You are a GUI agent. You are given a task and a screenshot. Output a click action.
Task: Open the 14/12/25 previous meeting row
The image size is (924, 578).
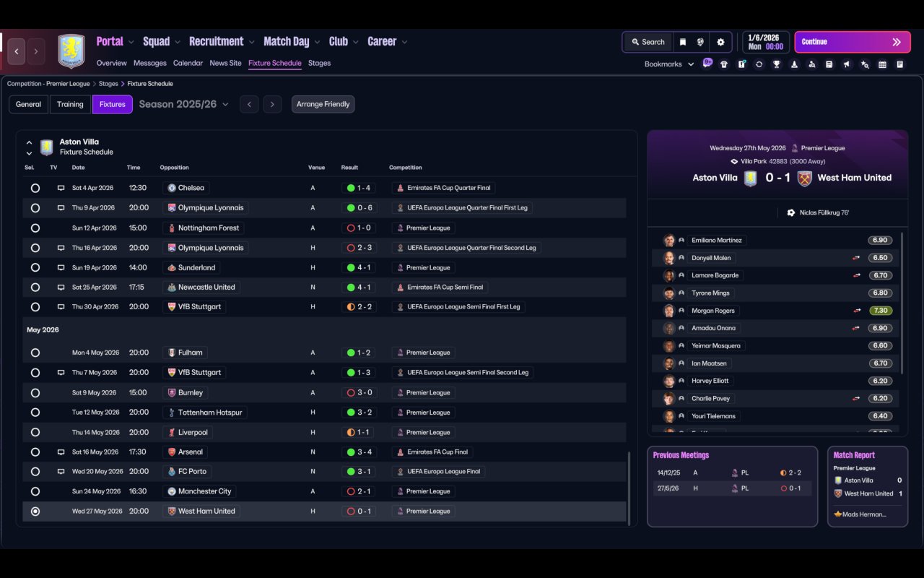(x=732, y=473)
